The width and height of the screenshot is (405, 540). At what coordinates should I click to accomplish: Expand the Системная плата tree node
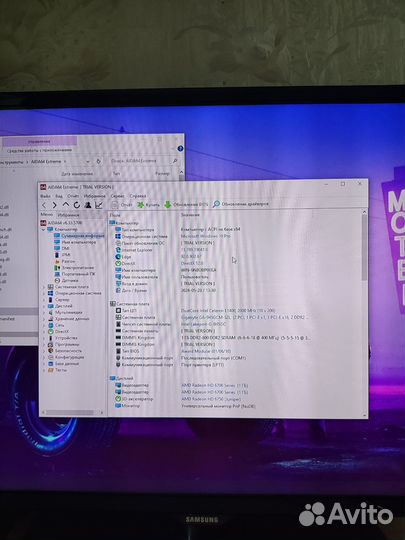tap(44, 287)
